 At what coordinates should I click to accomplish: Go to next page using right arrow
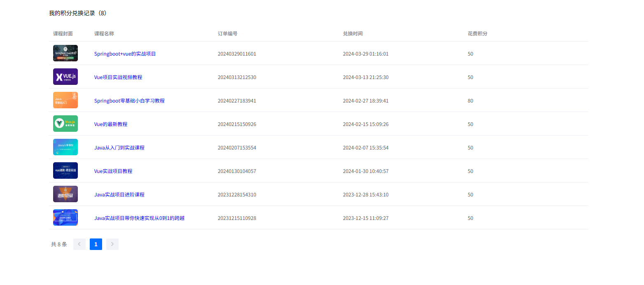112,244
